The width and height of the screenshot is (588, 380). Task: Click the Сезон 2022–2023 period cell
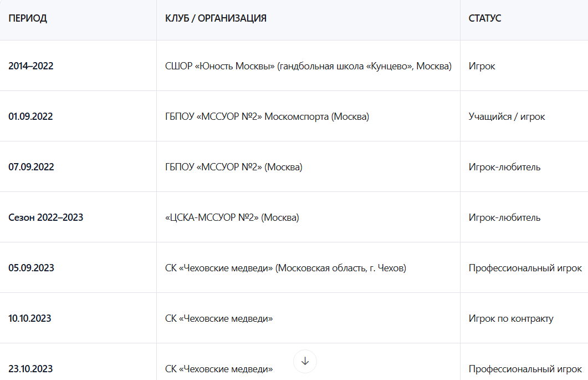click(x=45, y=217)
